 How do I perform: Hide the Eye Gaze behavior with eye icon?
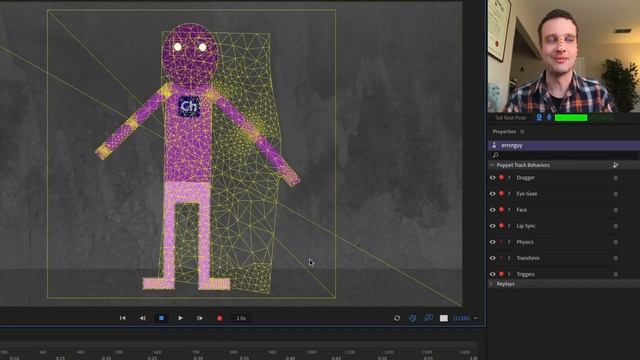[x=492, y=194]
